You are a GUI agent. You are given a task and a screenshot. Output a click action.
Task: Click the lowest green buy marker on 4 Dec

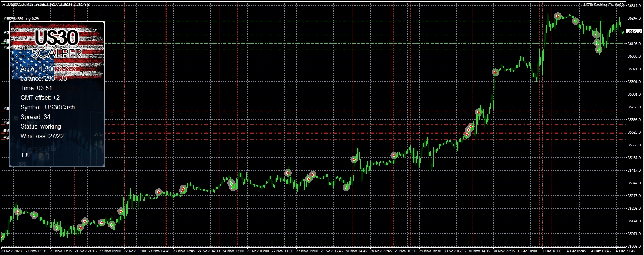pos(598,50)
